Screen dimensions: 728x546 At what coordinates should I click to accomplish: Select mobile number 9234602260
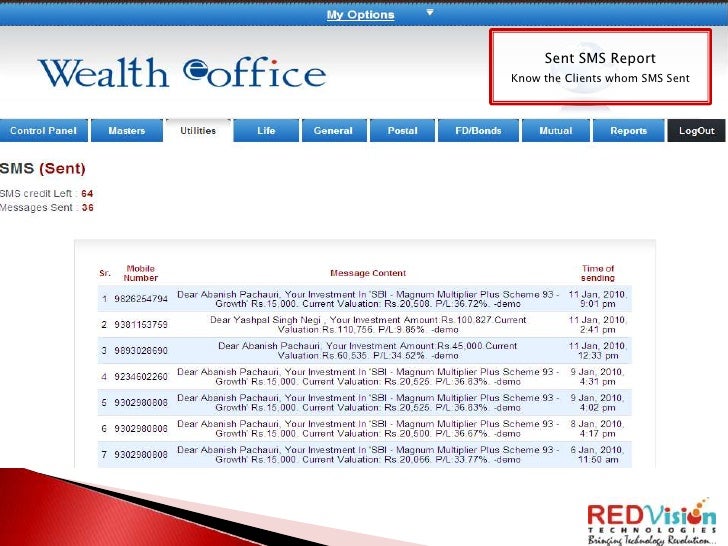(141, 377)
